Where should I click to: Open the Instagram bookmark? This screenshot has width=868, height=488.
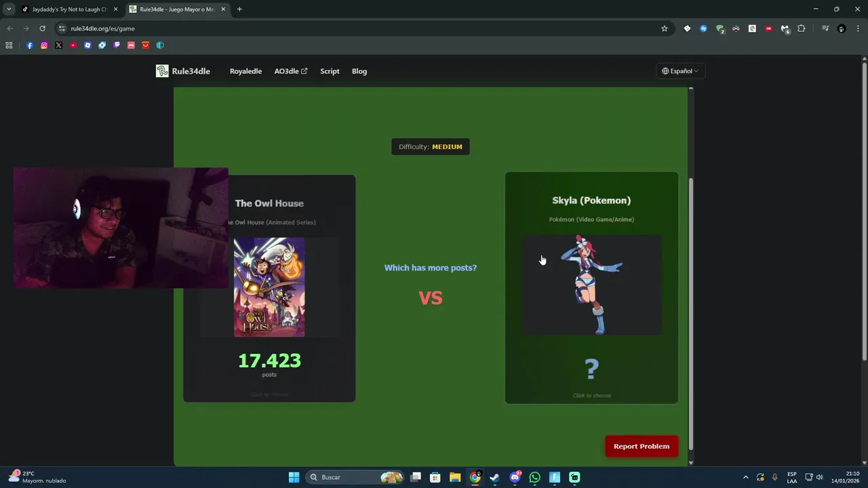[44, 45]
